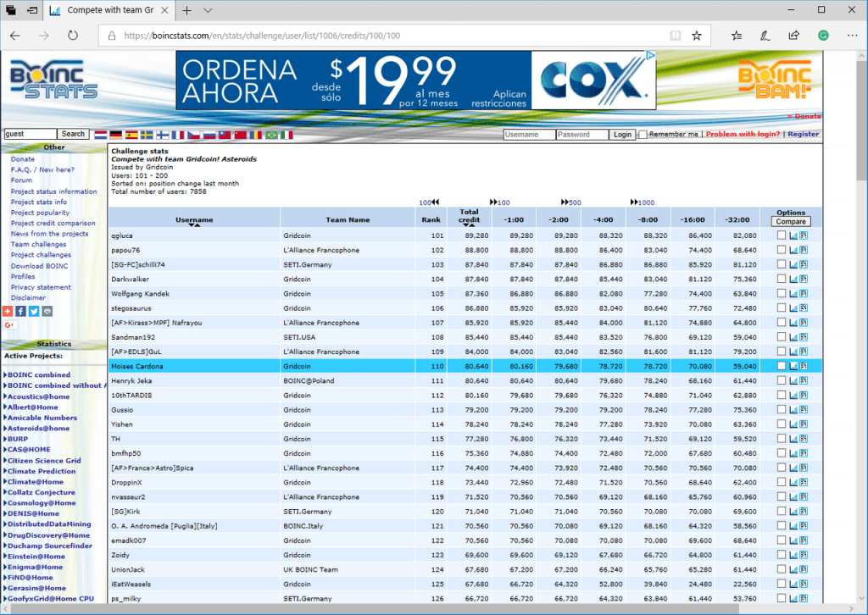Switch language via the German flag

tap(115, 135)
